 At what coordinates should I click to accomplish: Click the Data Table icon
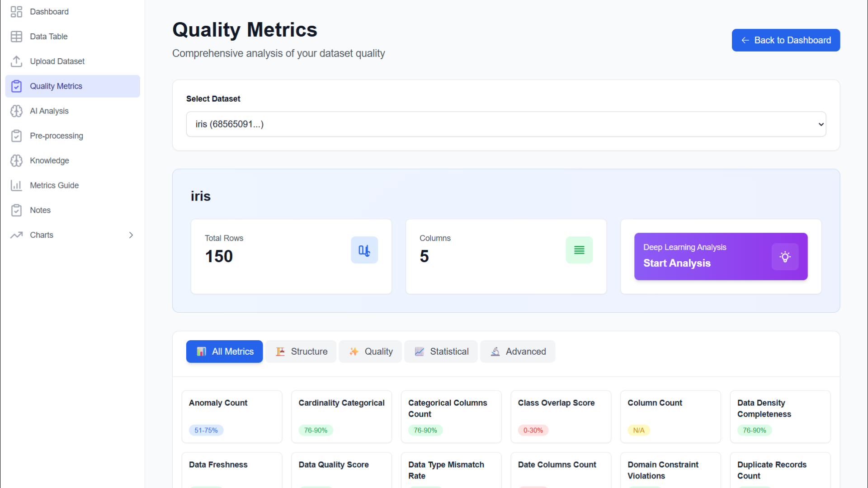(x=16, y=37)
